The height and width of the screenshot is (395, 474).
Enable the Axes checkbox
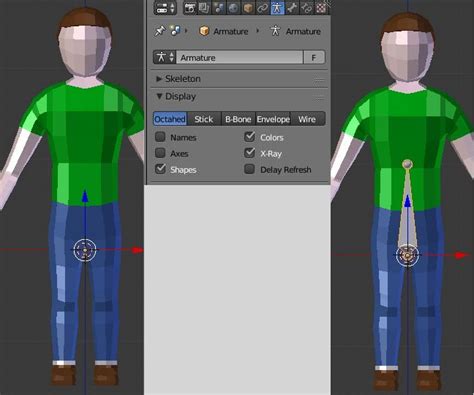pyautogui.click(x=160, y=153)
